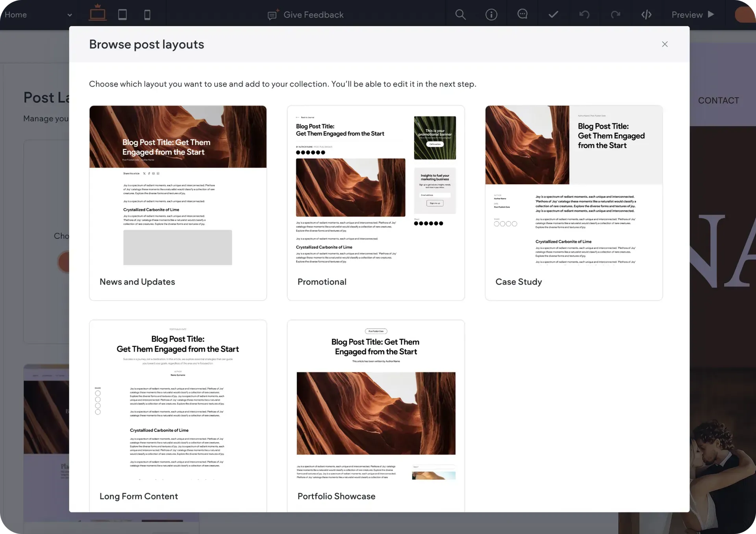Switch to mobile editing view
Image resolution: width=756 pixels, height=534 pixels.
tap(147, 14)
